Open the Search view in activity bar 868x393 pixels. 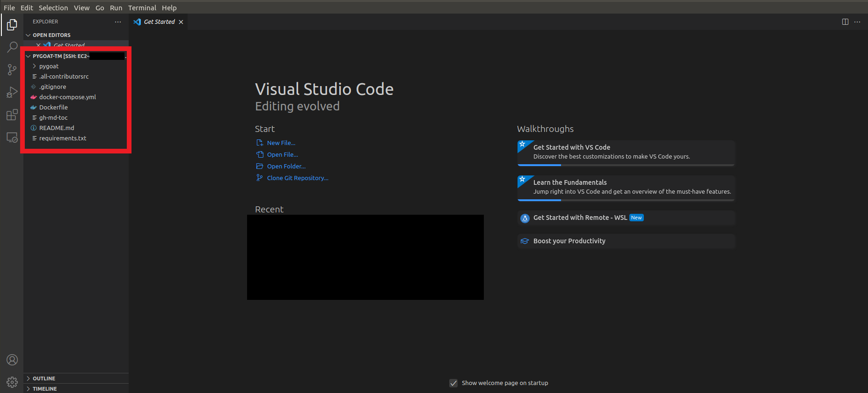tap(12, 47)
